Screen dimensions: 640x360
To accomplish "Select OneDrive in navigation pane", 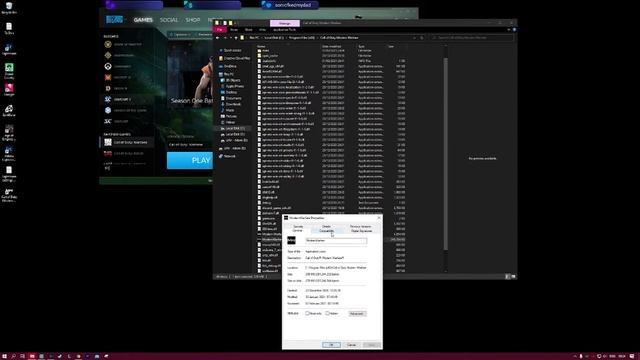I will (x=230, y=66).
